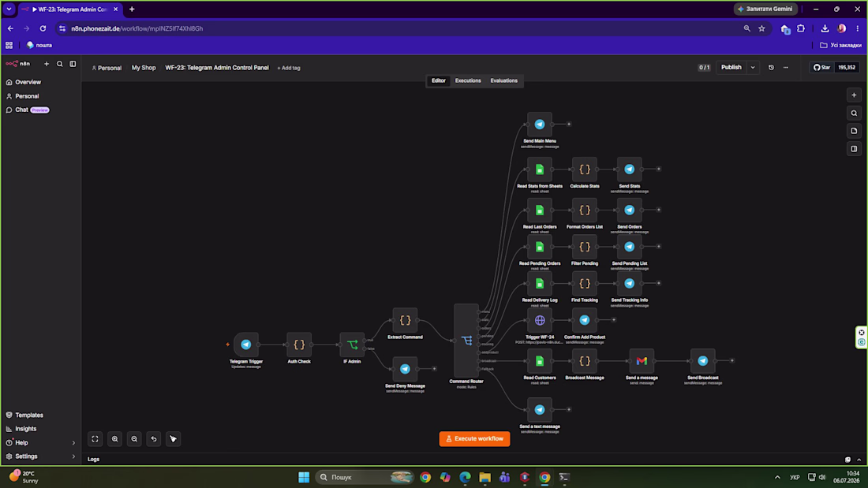Expand the Help submenu
Screen dimensions: 868x488
click(x=73, y=442)
